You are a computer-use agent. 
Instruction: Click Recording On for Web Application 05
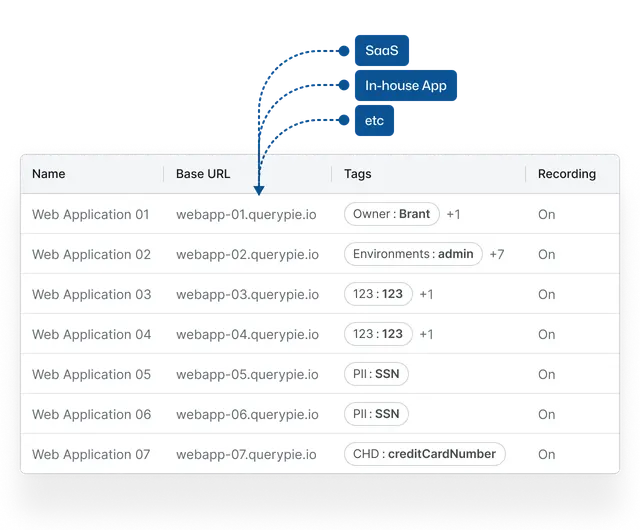pyautogui.click(x=547, y=374)
